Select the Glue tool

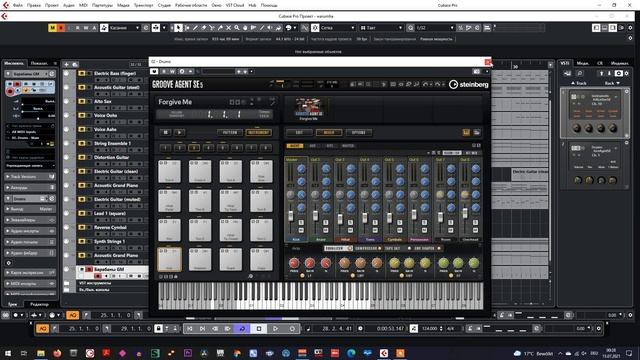click(x=220, y=28)
